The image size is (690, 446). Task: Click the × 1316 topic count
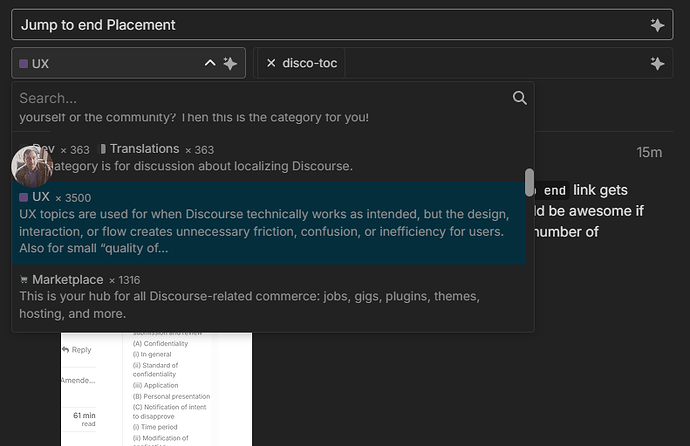point(125,280)
